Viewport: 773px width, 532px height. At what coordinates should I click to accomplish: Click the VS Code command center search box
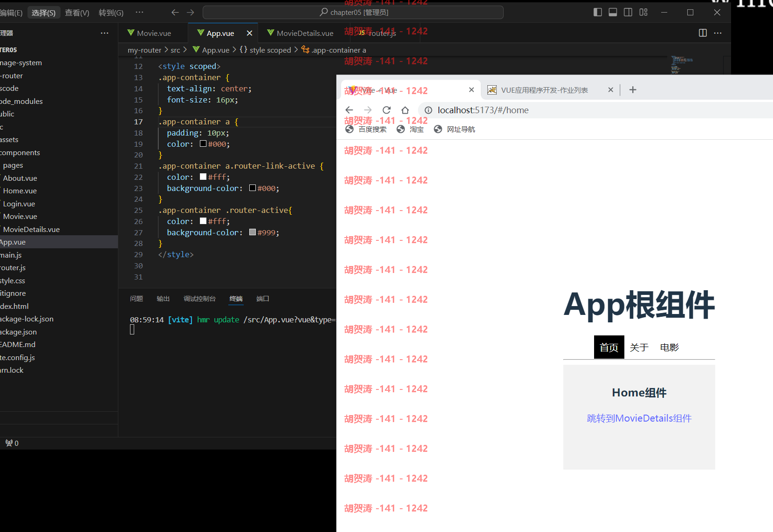pos(353,13)
